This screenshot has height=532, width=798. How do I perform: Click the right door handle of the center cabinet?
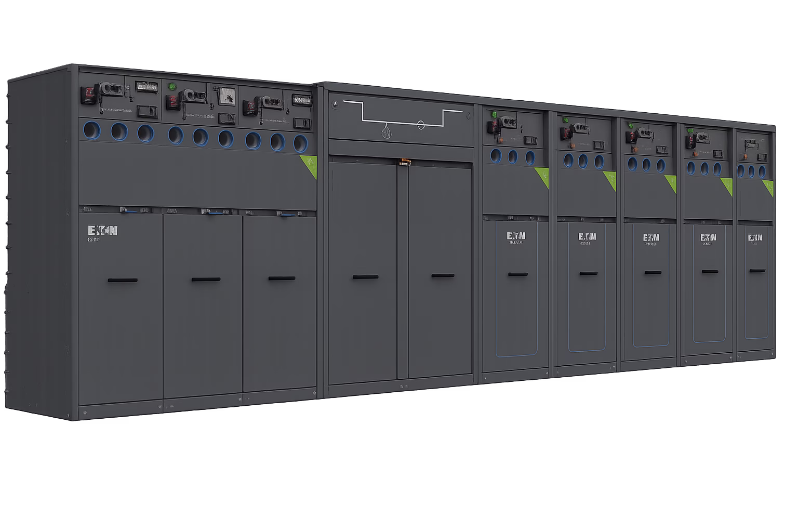click(443, 276)
